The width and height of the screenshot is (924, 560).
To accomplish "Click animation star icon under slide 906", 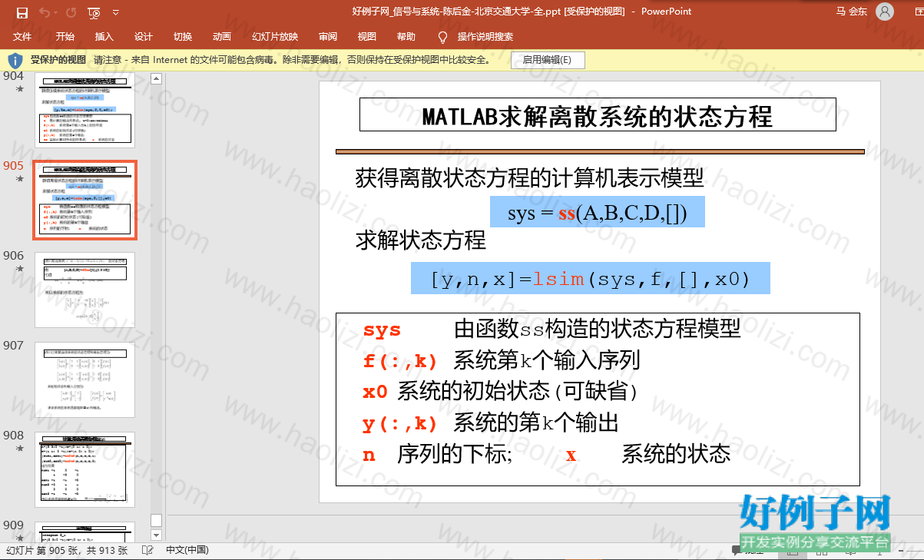I will (19, 269).
